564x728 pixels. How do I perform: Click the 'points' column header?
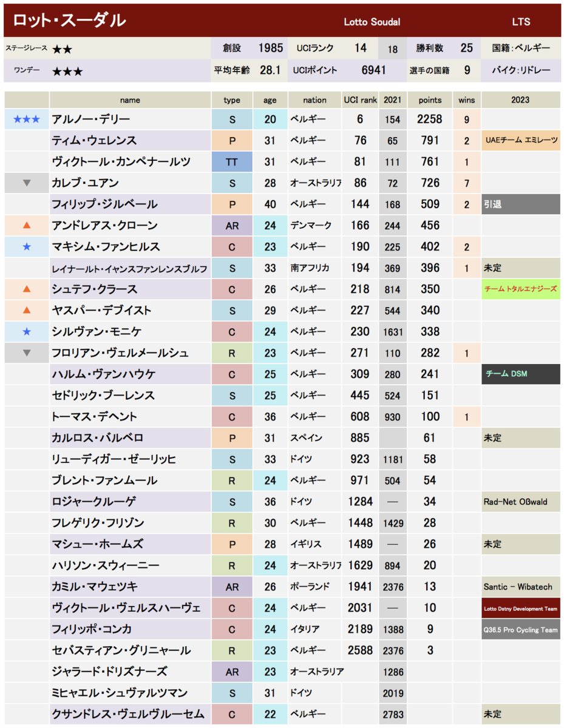[430, 100]
